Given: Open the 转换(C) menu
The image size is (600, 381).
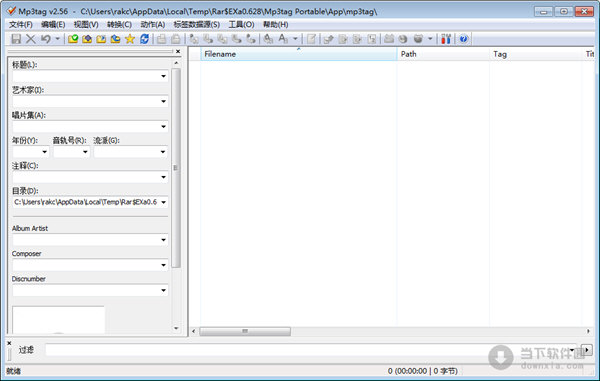Looking at the screenshot, I should click(119, 24).
